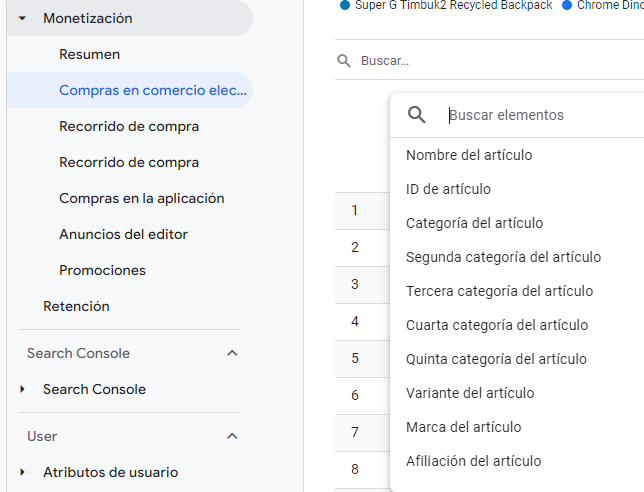Select Marca del artículo option
This screenshot has width=644, height=492.
(463, 427)
